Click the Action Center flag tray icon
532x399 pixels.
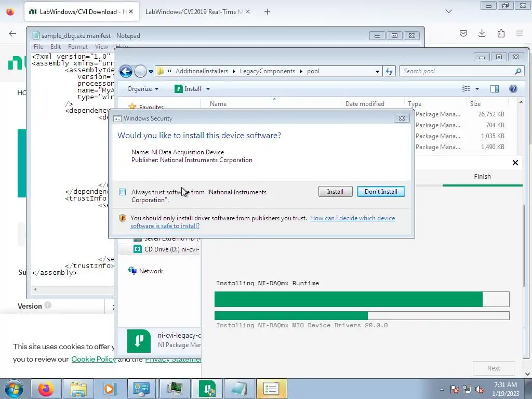(455, 389)
